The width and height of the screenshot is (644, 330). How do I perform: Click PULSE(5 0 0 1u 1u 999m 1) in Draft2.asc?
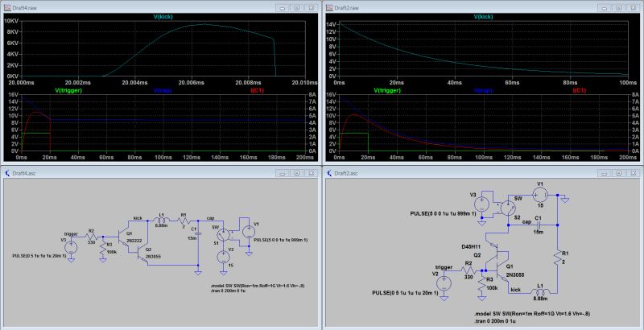(444, 214)
